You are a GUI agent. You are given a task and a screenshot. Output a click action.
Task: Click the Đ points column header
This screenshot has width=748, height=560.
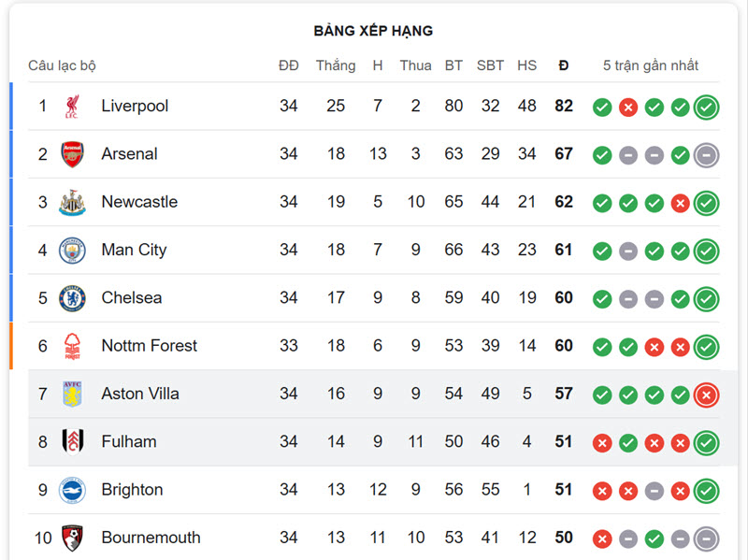pos(564,65)
